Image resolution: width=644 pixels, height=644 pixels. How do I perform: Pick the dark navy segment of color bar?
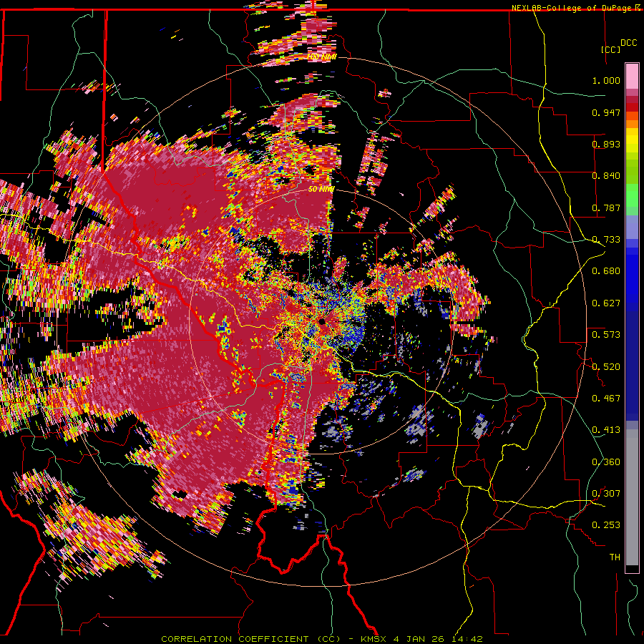632,361
